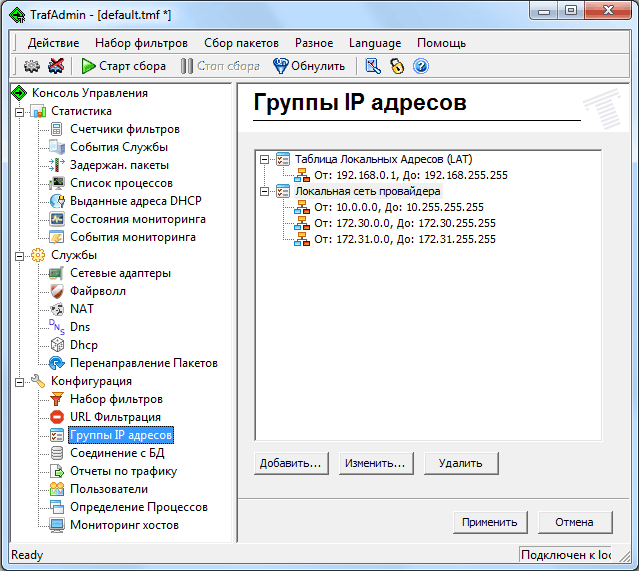Select Локальная сеть провайдера group label
The image size is (639, 571).
click(x=368, y=191)
